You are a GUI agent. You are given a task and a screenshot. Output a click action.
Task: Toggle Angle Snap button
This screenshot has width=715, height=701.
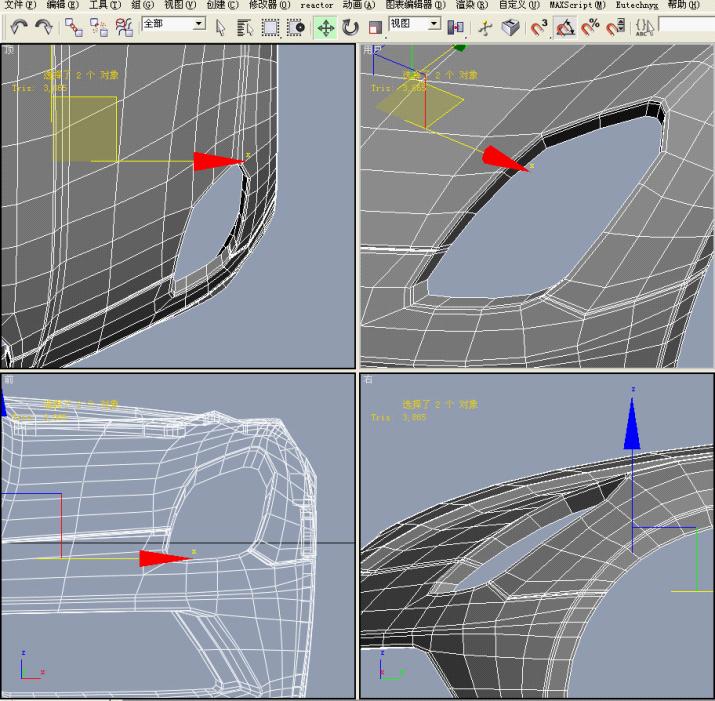[x=565, y=27]
